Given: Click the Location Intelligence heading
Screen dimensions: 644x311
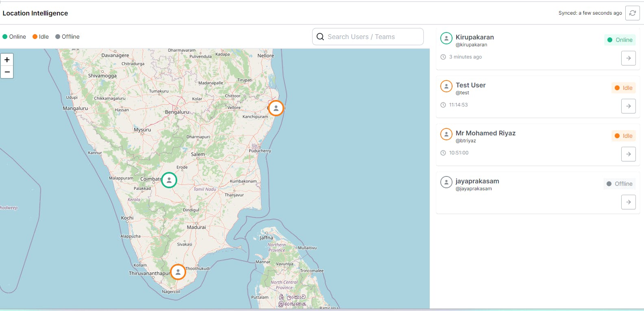Looking at the screenshot, I should tap(35, 13).
